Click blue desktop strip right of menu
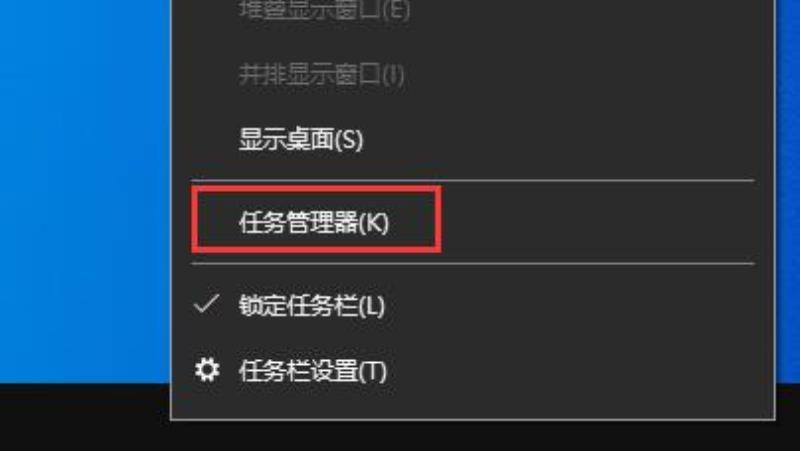This screenshot has height=451, width=800. tap(788, 191)
